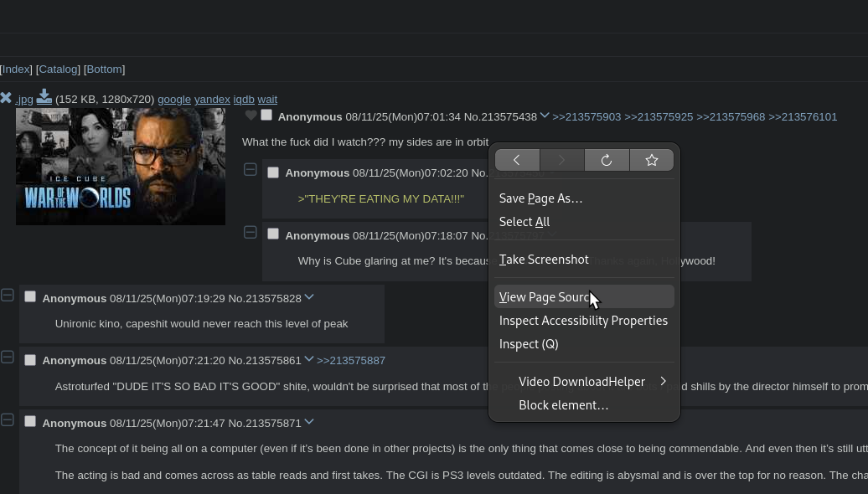
Task: Click post number No.213575861
Action: click(265, 361)
